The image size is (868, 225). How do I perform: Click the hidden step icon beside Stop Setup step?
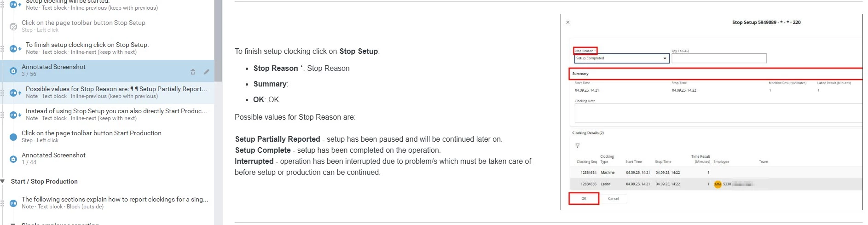13,27
